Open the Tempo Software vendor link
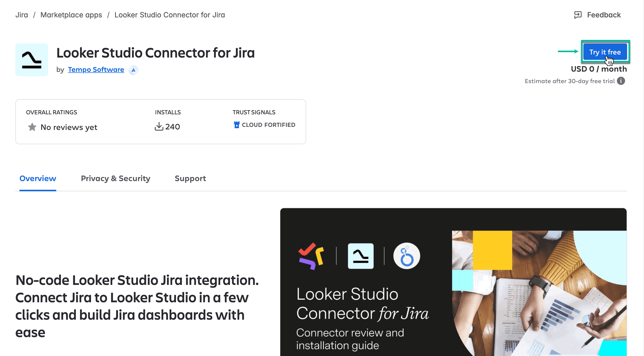 96,69
